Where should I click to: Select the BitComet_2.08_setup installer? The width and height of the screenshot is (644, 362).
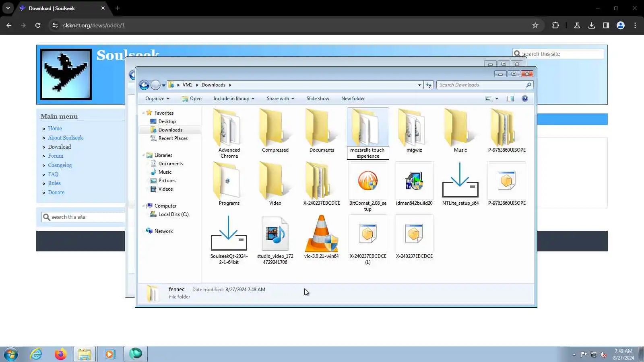tap(368, 187)
